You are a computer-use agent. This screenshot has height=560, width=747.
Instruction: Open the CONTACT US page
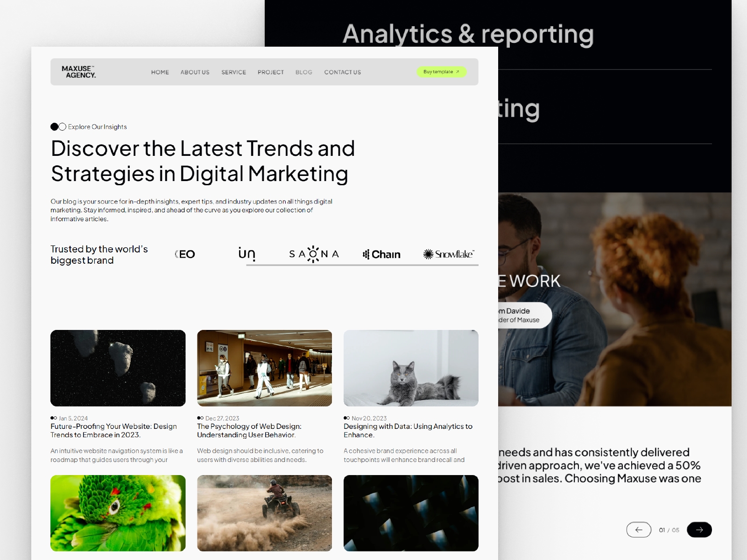(x=342, y=72)
